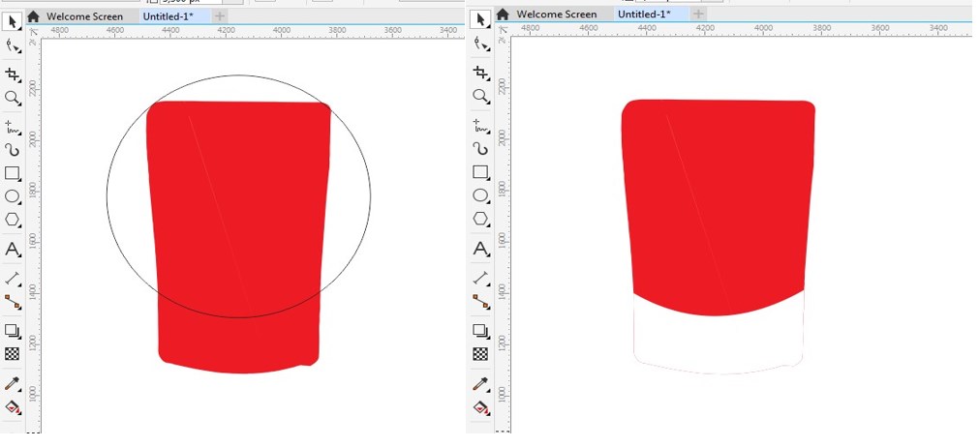The image size is (980, 447).
Task: Click ruler origin corner in left window
Action: pyautogui.click(x=34, y=31)
